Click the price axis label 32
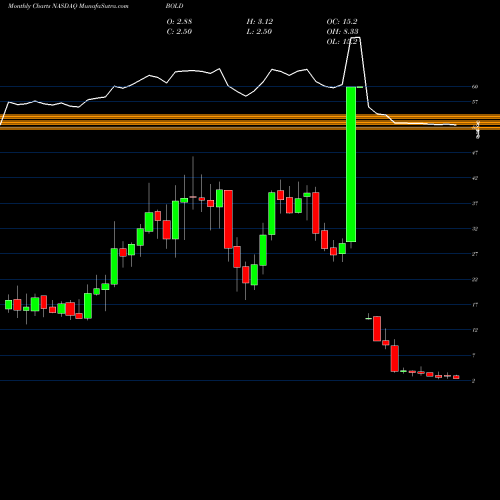 click(475, 229)
